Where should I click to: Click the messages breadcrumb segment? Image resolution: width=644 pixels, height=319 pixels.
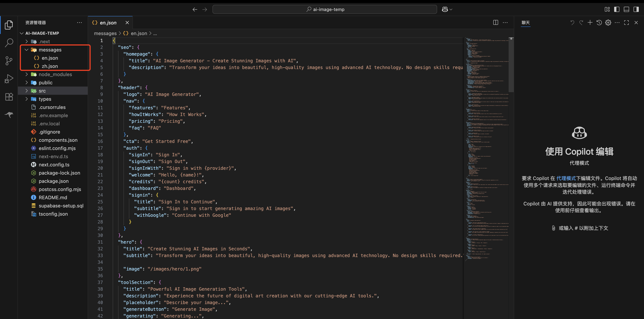pos(105,33)
